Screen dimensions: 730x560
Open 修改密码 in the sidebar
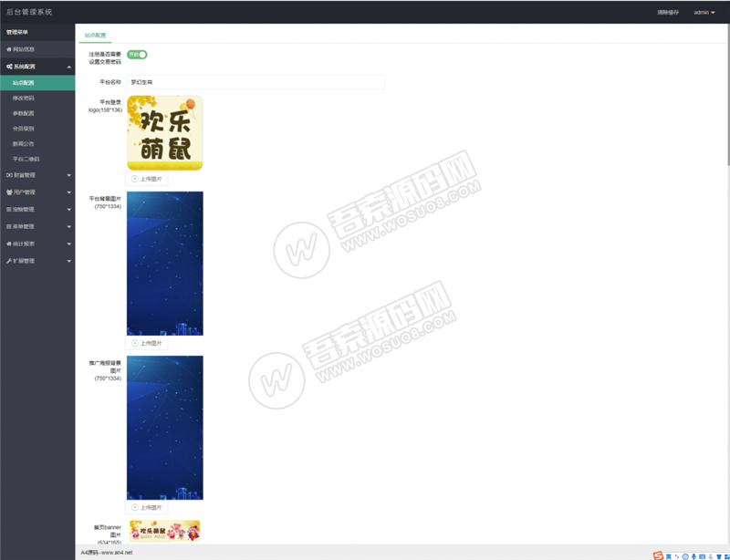[24, 98]
